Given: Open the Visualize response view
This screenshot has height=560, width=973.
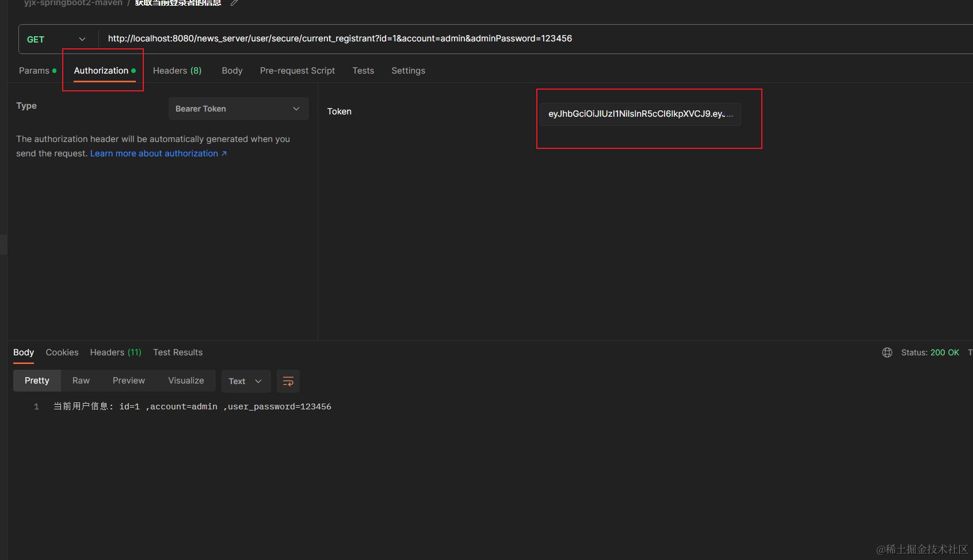Looking at the screenshot, I should click(x=186, y=381).
